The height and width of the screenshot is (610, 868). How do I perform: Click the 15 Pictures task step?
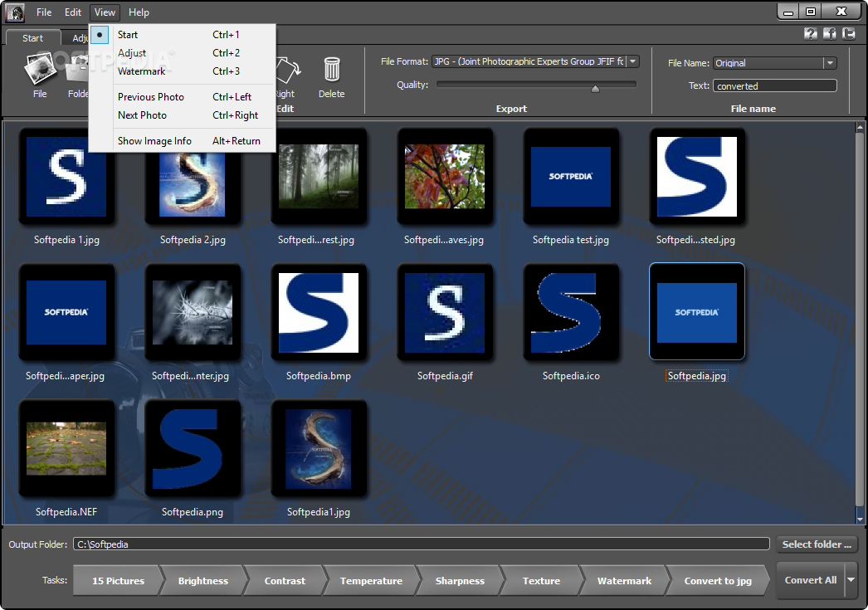[118, 581]
